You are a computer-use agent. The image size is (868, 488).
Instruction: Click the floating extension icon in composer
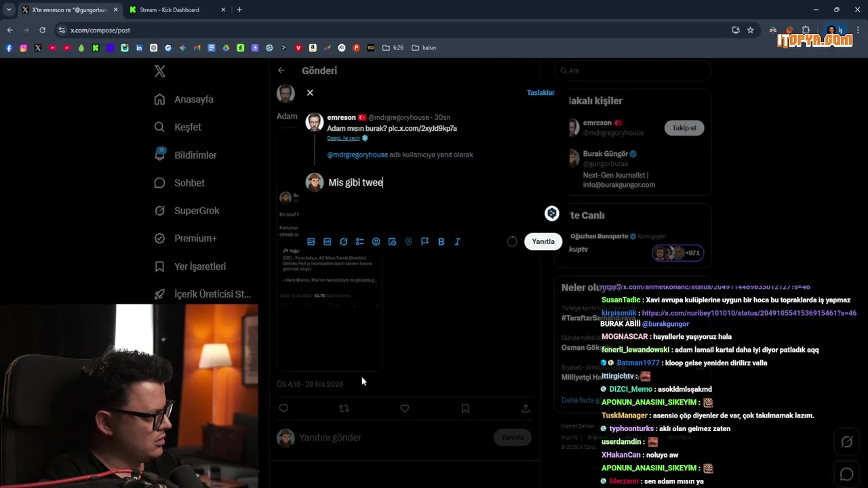(552, 213)
